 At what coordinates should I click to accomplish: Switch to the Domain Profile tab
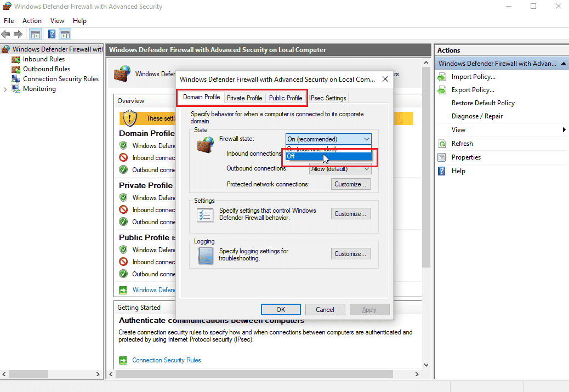tap(201, 97)
